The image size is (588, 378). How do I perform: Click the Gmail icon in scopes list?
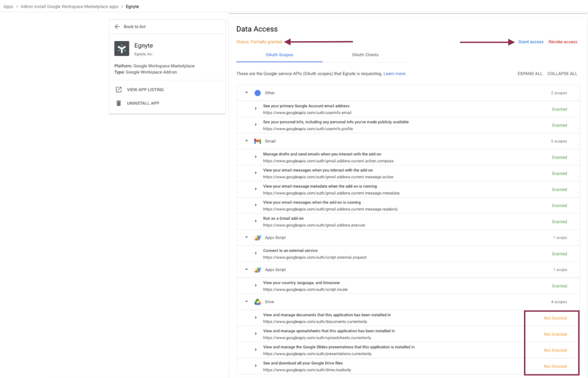(x=258, y=141)
